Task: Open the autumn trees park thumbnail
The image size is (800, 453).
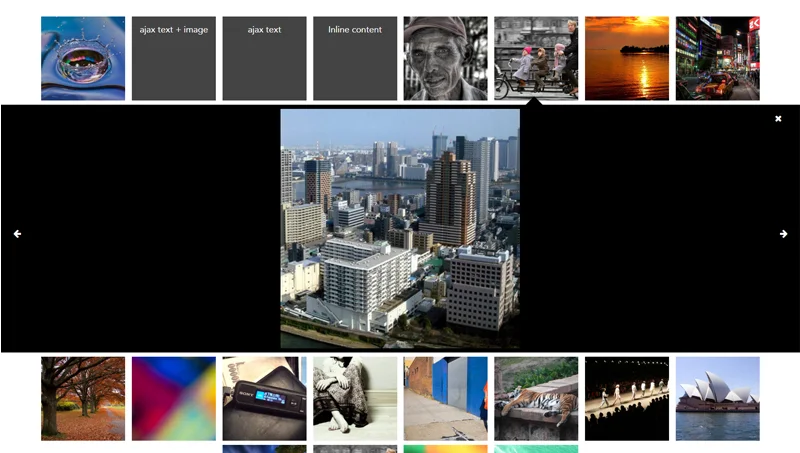Action: pyautogui.click(x=83, y=398)
